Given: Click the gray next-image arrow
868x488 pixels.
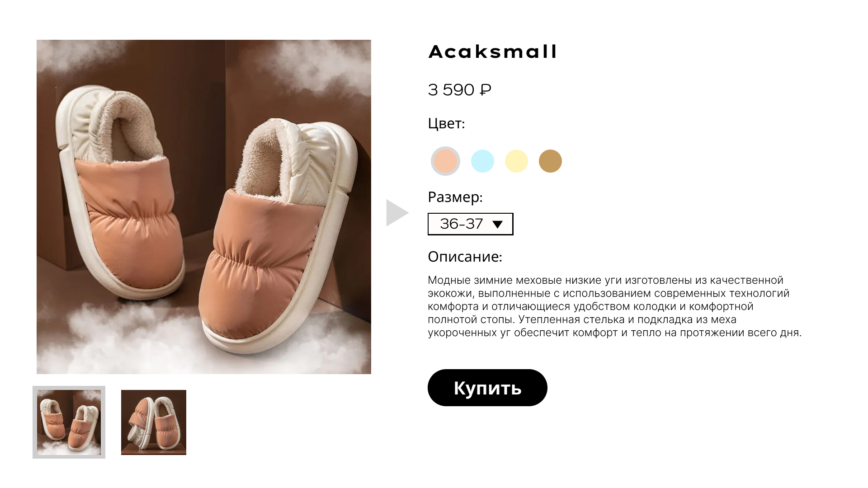Looking at the screenshot, I should coord(397,213).
